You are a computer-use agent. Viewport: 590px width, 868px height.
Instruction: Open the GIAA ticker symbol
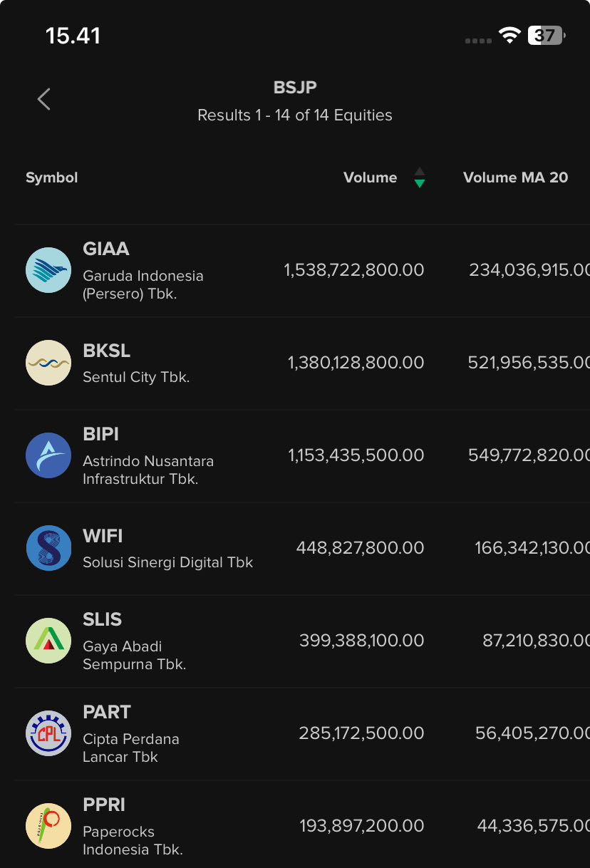(106, 249)
